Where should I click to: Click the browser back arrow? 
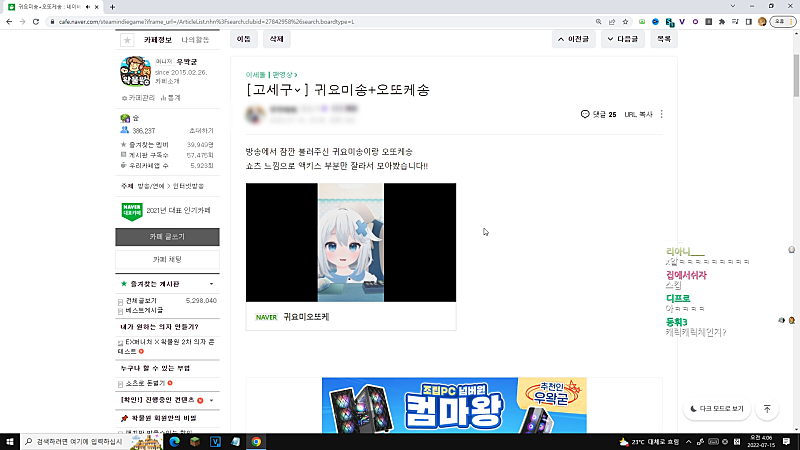tap(9, 22)
